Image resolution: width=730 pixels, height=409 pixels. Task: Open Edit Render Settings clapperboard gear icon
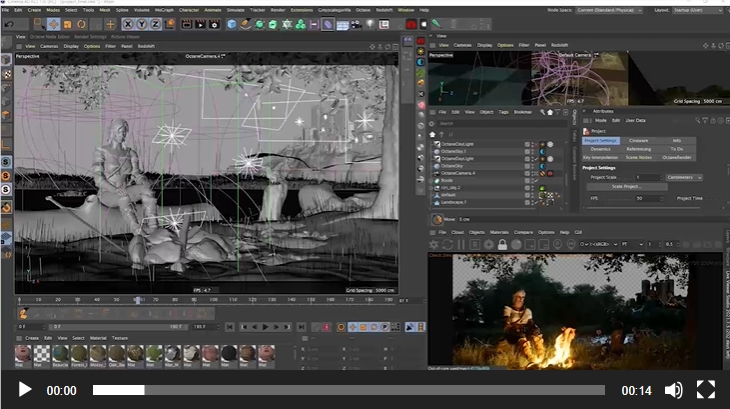(x=215, y=24)
